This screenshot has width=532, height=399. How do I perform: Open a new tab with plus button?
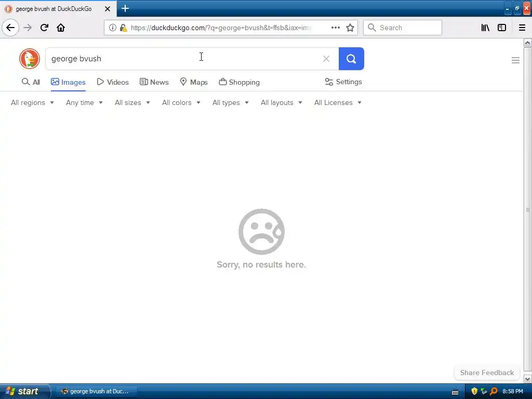click(125, 8)
